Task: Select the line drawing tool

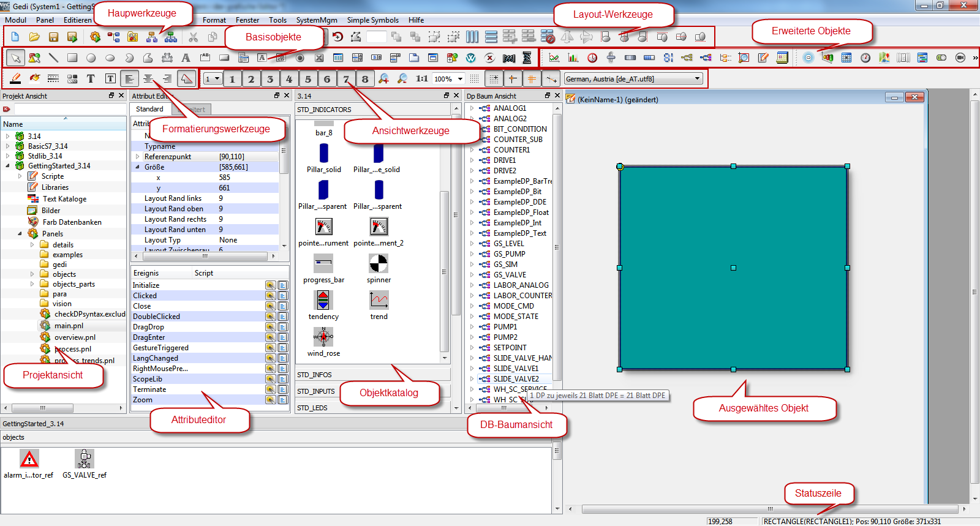Action: 53,58
